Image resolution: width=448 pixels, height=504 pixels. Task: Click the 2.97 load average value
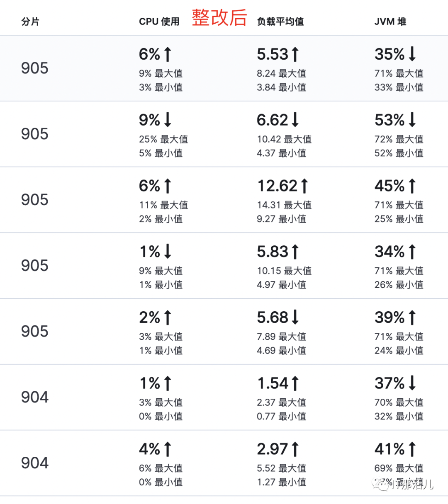click(x=273, y=449)
